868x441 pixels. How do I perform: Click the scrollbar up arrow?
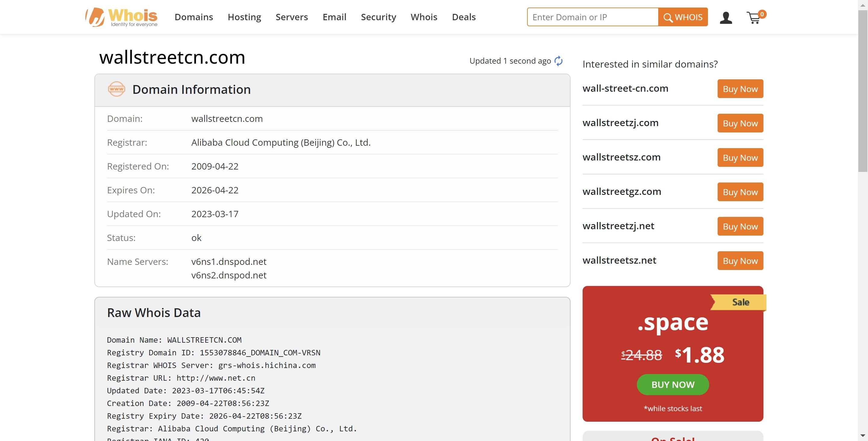[863, 5]
